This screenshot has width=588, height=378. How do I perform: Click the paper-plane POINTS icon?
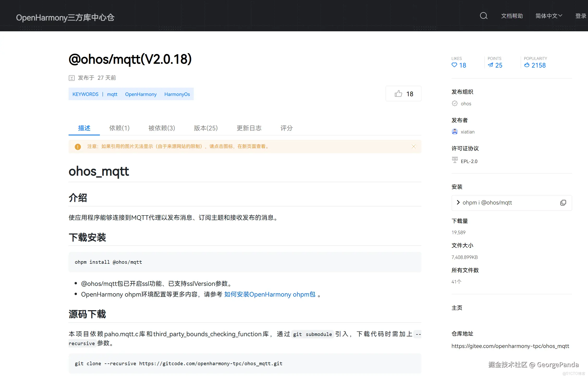point(490,65)
